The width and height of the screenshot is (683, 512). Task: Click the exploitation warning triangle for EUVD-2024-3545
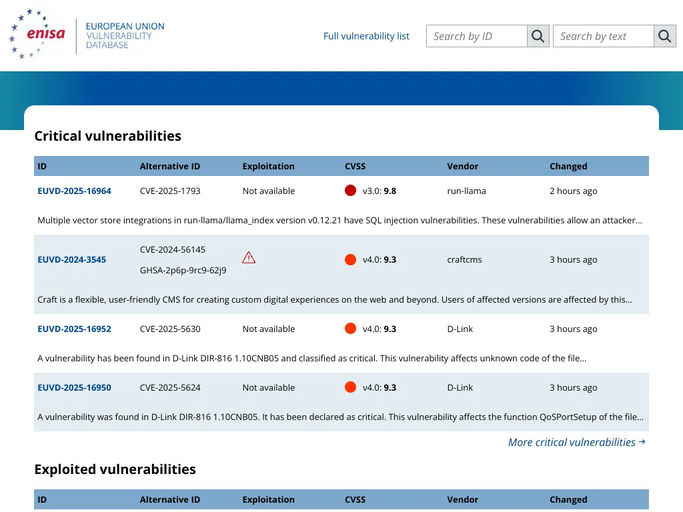click(249, 258)
